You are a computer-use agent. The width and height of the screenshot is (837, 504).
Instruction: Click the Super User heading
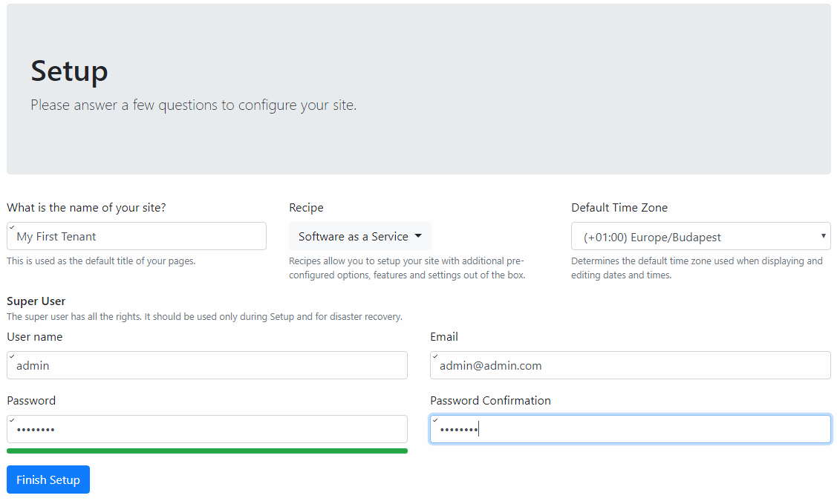(36, 301)
